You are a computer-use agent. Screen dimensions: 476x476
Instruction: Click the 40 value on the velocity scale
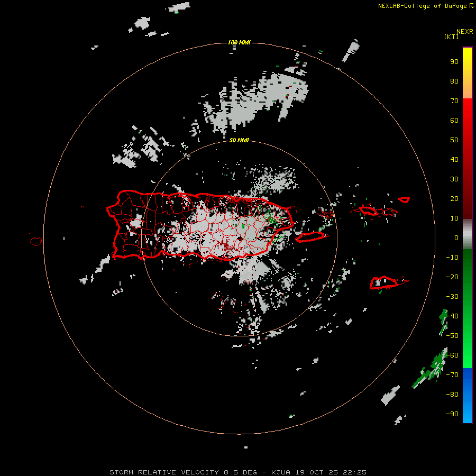pos(454,160)
